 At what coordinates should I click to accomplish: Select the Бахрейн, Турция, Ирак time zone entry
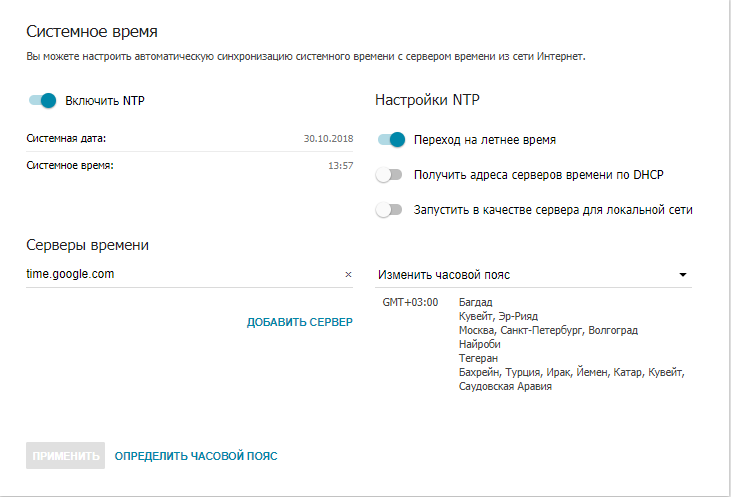point(570,372)
